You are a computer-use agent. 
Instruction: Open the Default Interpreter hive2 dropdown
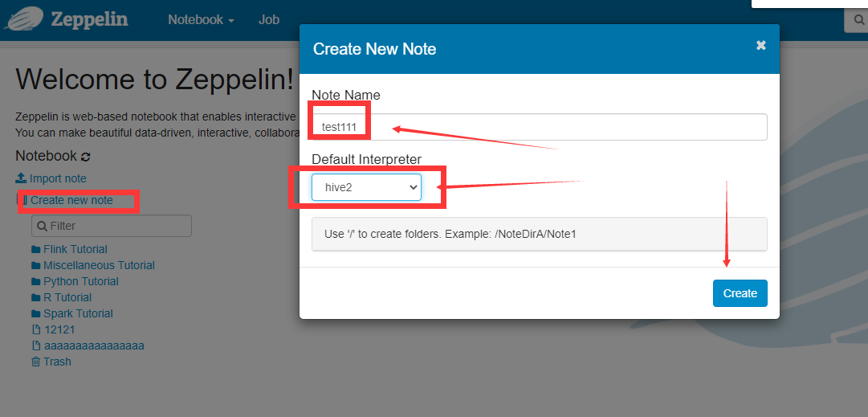click(x=366, y=187)
